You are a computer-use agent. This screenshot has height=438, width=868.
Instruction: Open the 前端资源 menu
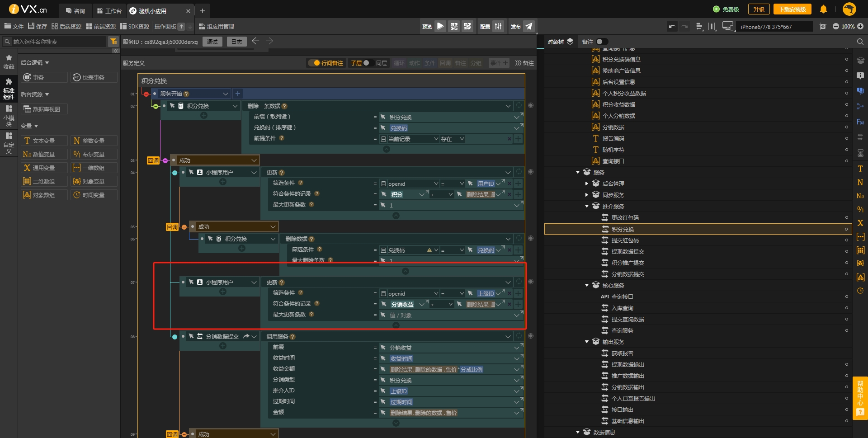tap(101, 26)
